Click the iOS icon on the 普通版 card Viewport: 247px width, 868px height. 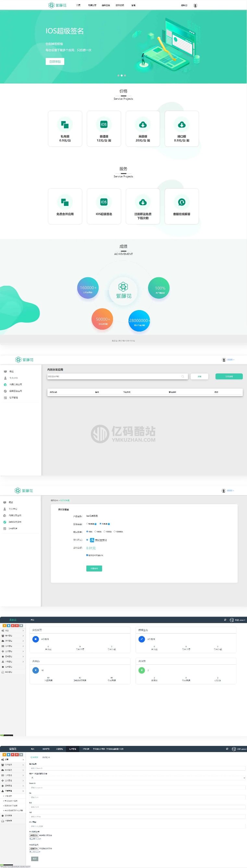coord(104,124)
